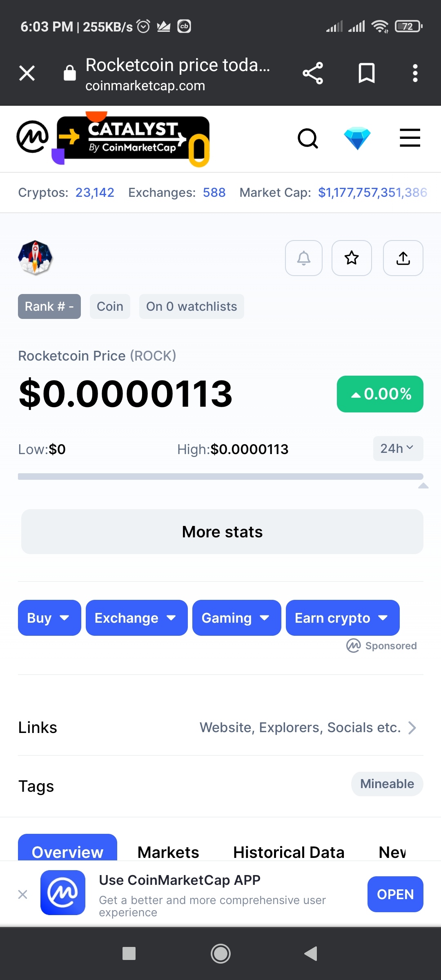
Task: Expand the 24h timeframe dropdown
Action: pos(398,449)
